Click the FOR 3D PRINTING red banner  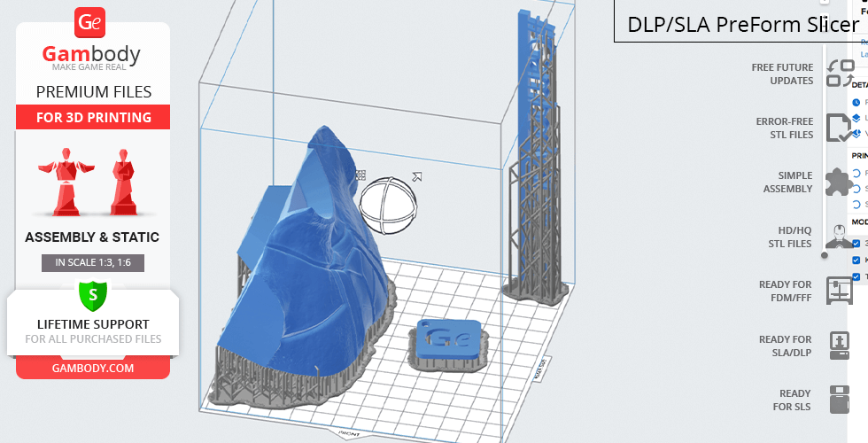[92, 117]
